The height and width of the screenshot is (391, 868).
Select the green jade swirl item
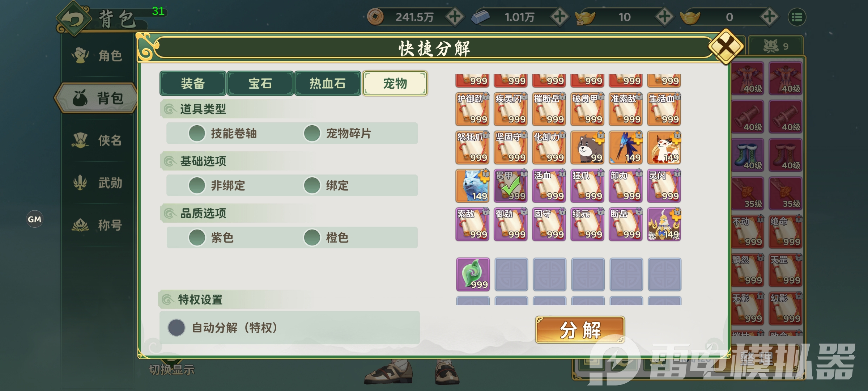point(473,274)
